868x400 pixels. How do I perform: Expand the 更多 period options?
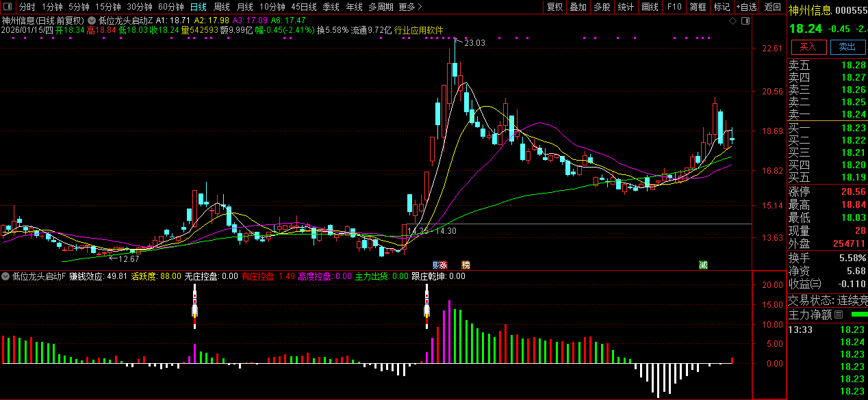click(x=409, y=7)
